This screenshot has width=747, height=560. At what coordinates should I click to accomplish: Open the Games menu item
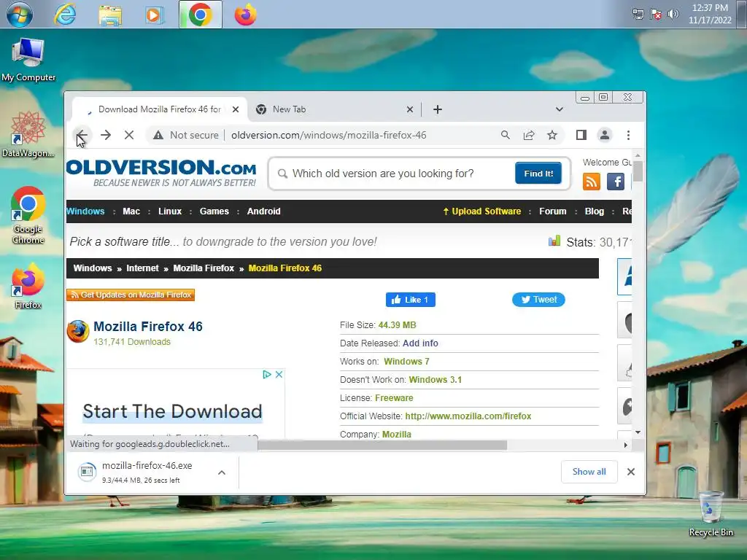coord(214,211)
